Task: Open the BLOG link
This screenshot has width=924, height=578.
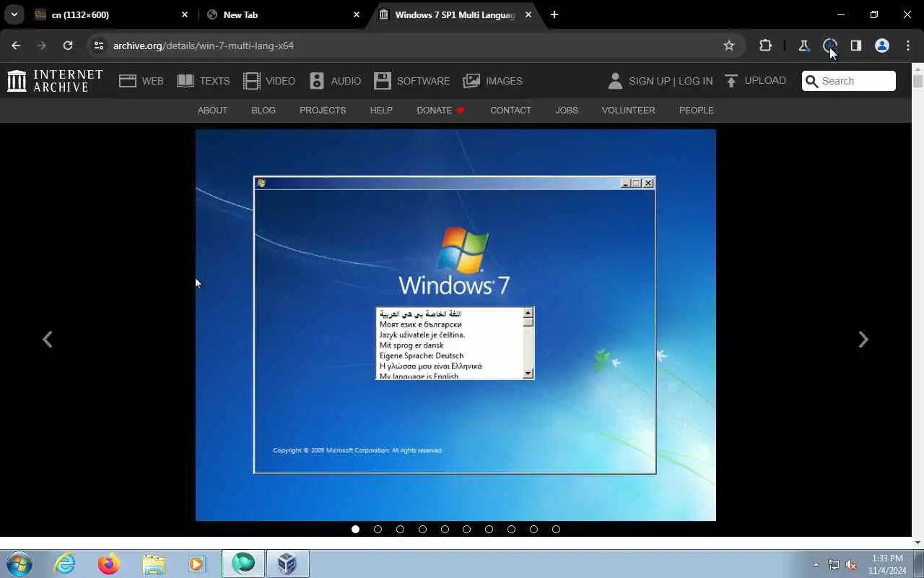Action: pos(263,111)
